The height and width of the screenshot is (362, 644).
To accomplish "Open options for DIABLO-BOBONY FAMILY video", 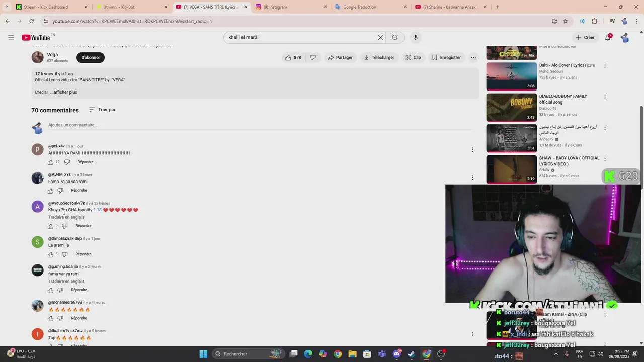I will pyautogui.click(x=605, y=97).
